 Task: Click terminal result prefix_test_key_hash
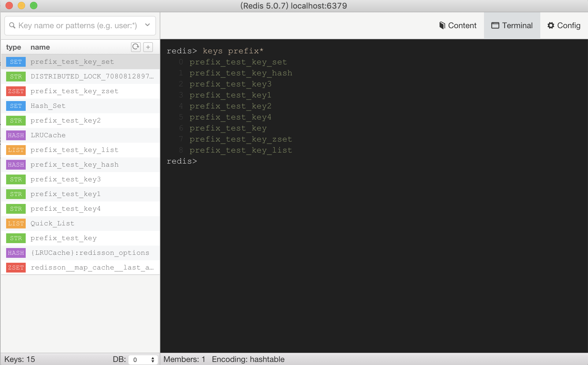[x=241, y=73]
